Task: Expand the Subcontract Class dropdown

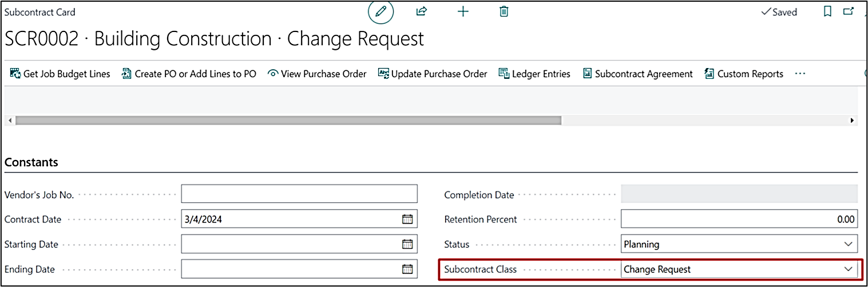Action: 848,269
